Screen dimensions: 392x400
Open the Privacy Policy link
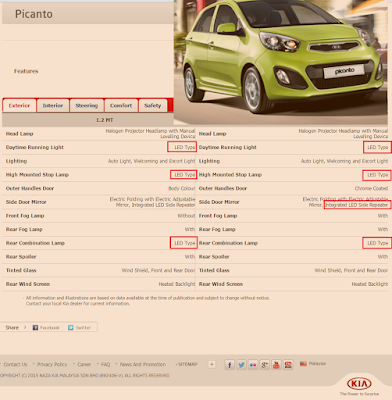tap(52, 364)
